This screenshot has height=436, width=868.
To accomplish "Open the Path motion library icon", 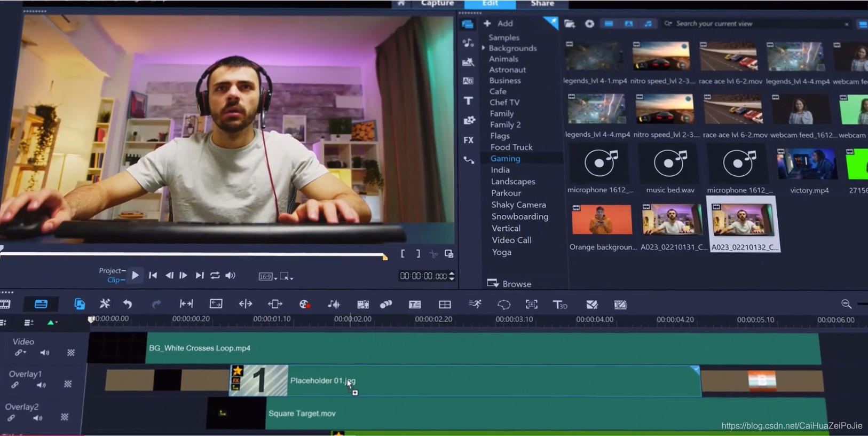I will coord(469,160).
